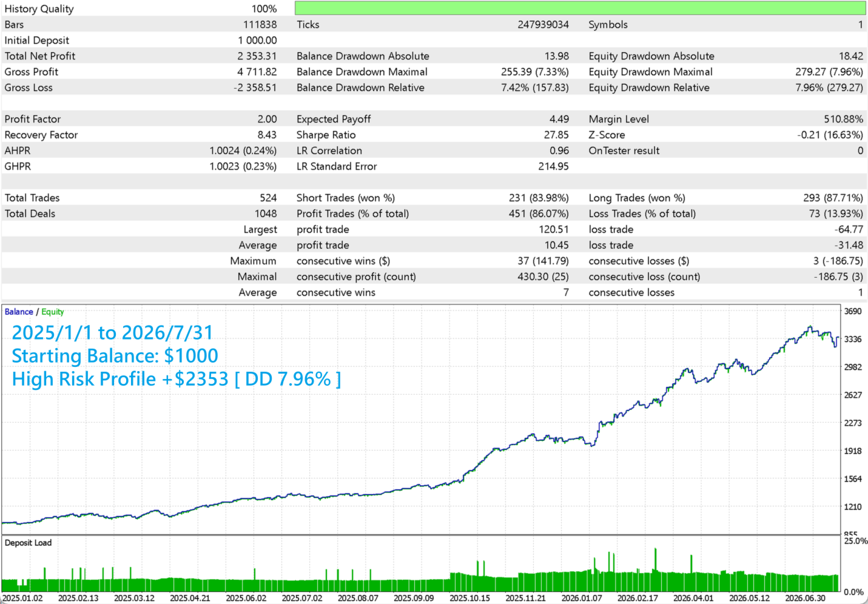
Task: Click the Equity legend label on chart
Action: pyautogui.click(x=53, y=312)
